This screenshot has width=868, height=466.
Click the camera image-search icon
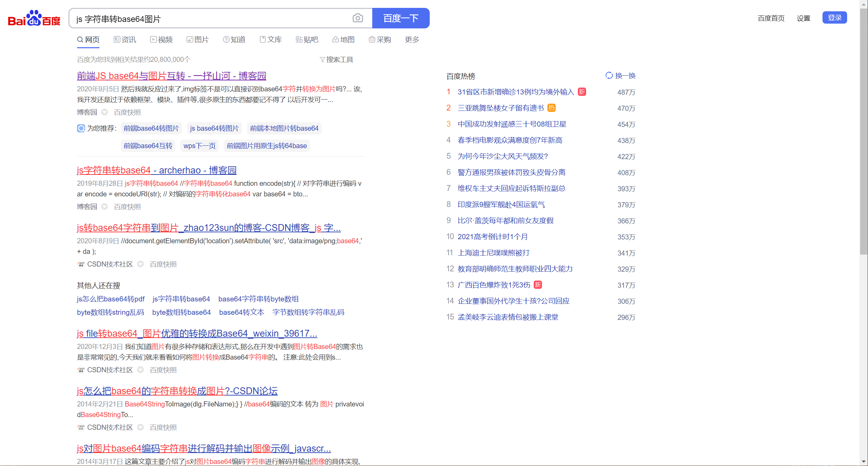click(358, 18)
